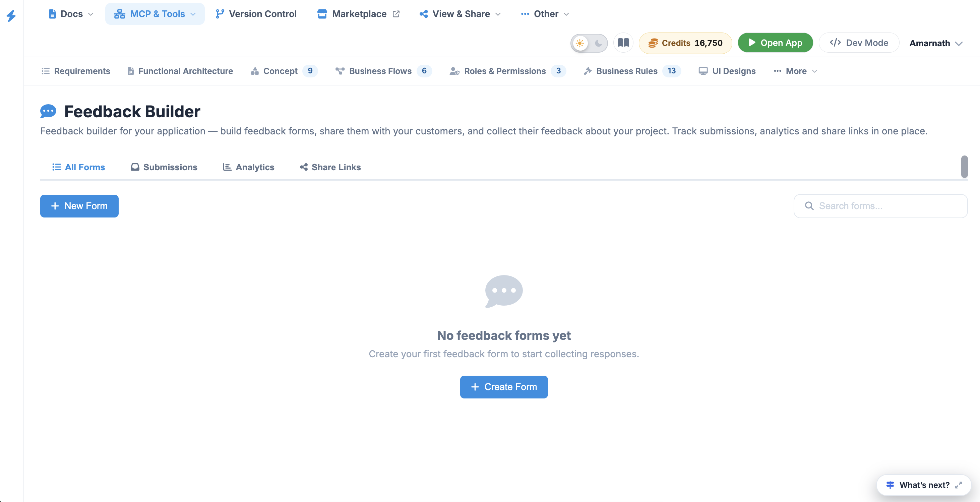Open the Requirements section
Viewport: 980px width, 502px height.
coord(76,71)
